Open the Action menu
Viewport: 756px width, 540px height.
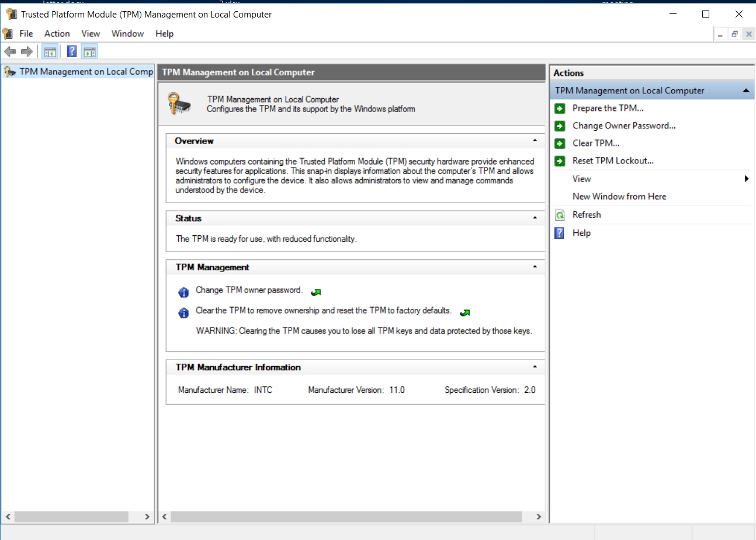[x=57, y=34]
